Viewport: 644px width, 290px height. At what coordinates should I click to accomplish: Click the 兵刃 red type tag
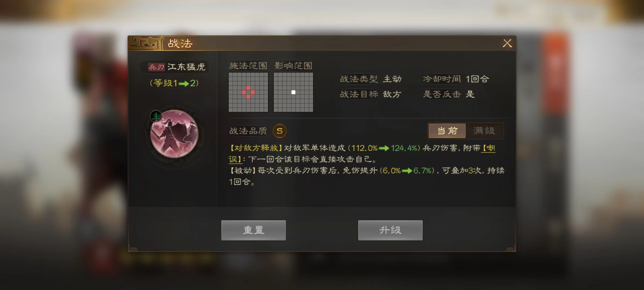(156, 67)
